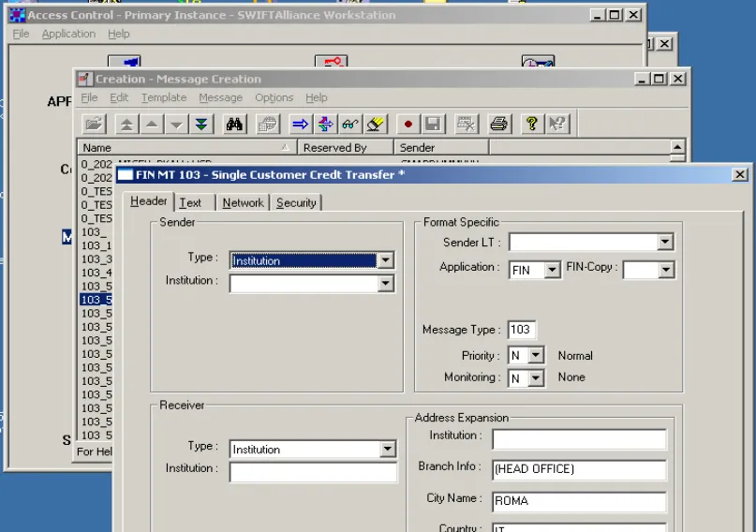Screen dimensions: 756x532
Task: Click the printer icon in toolbar
Action: 499,124
